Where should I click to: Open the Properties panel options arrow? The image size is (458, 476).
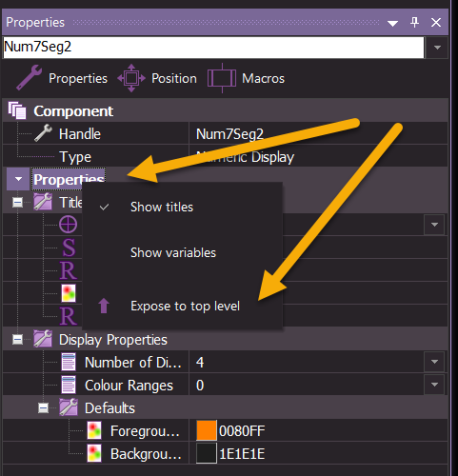tap(392, 23)
